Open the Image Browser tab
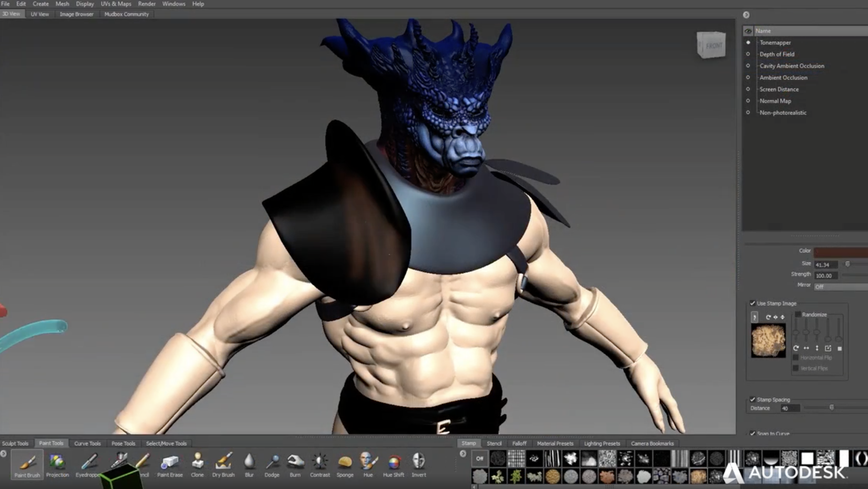Viewport: 868px width, 489px height. coord(77,14)
